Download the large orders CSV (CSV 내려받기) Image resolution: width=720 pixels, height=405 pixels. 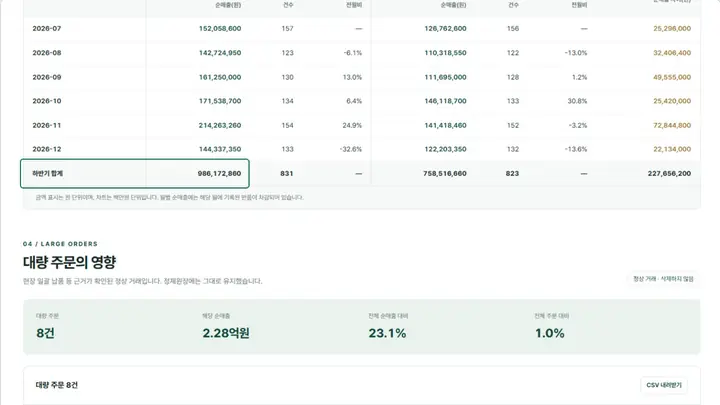pyautogui.click(x=664, y=385)
